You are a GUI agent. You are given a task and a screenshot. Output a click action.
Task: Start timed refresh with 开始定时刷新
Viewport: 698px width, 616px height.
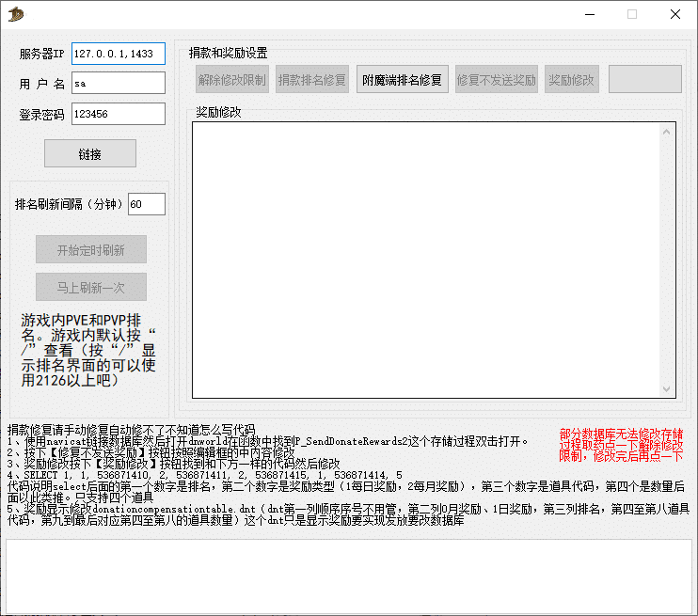click(90, 250)
